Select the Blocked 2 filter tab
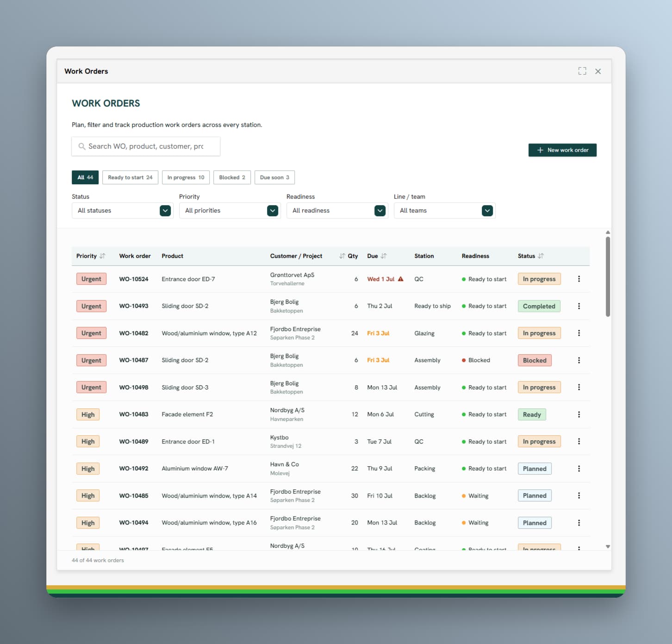Viewport: 672px width, 644px height. (x=232, y=177)
